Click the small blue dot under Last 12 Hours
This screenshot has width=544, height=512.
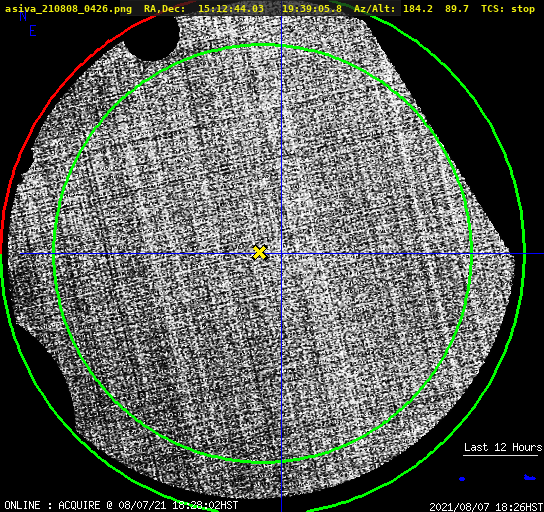tap(462, 479)
